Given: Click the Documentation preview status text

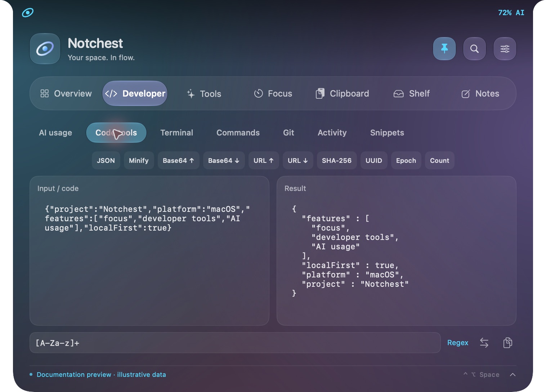Looking at the screenshot, I should (101, 375).
